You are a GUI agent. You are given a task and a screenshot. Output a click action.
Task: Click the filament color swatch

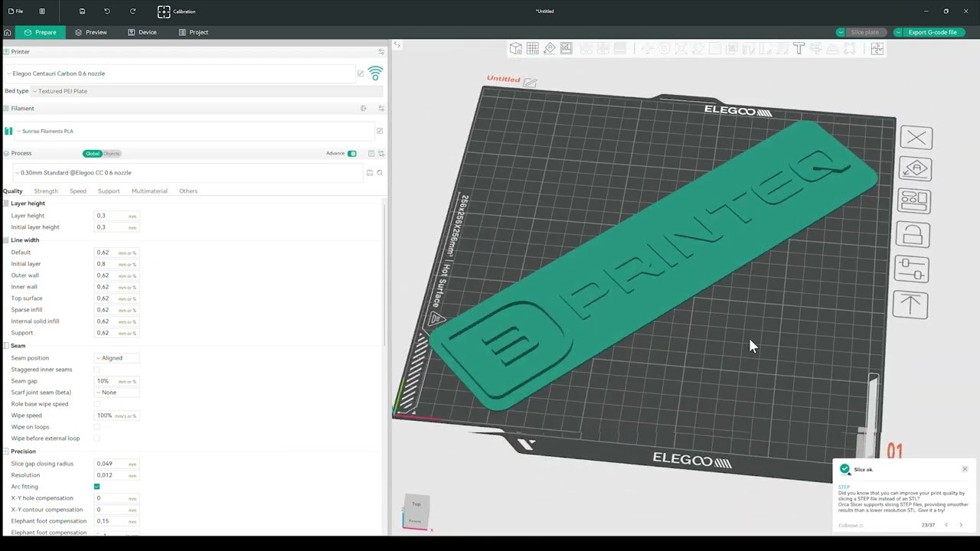[9, 131]
